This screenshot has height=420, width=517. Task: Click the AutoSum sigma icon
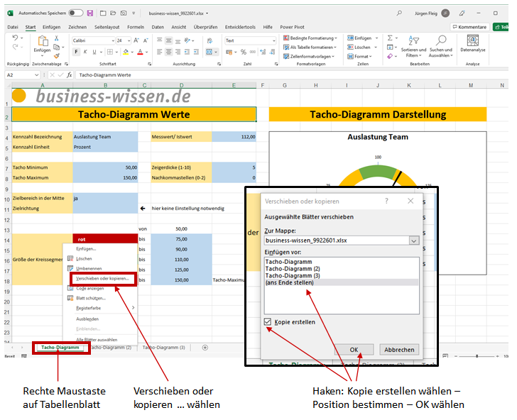[x=390, y=38]
